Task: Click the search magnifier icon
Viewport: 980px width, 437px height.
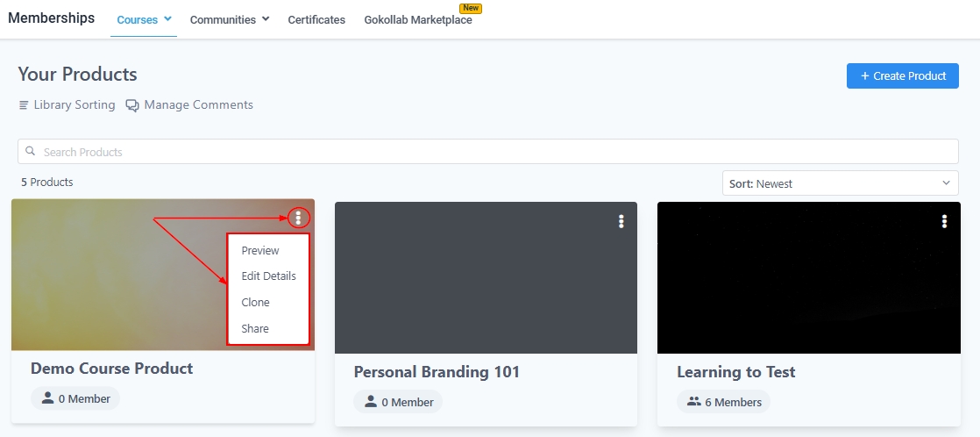Action: click(31, 152)
